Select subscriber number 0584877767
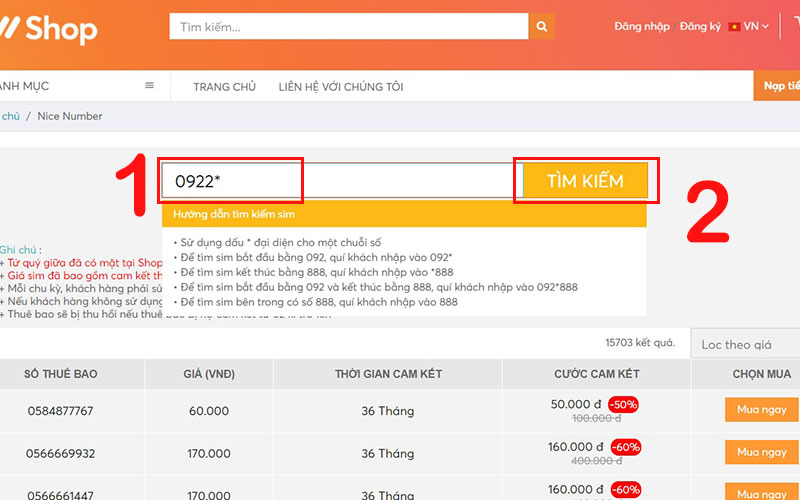Image resolution: width=800 pixels, height=500 pixels. click(x=60, y=411)
